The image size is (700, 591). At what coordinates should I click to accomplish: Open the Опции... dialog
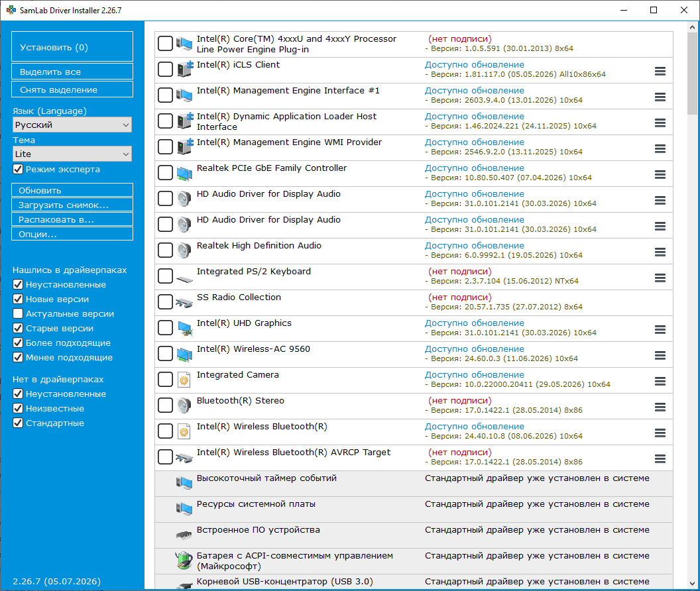point(72,234)
